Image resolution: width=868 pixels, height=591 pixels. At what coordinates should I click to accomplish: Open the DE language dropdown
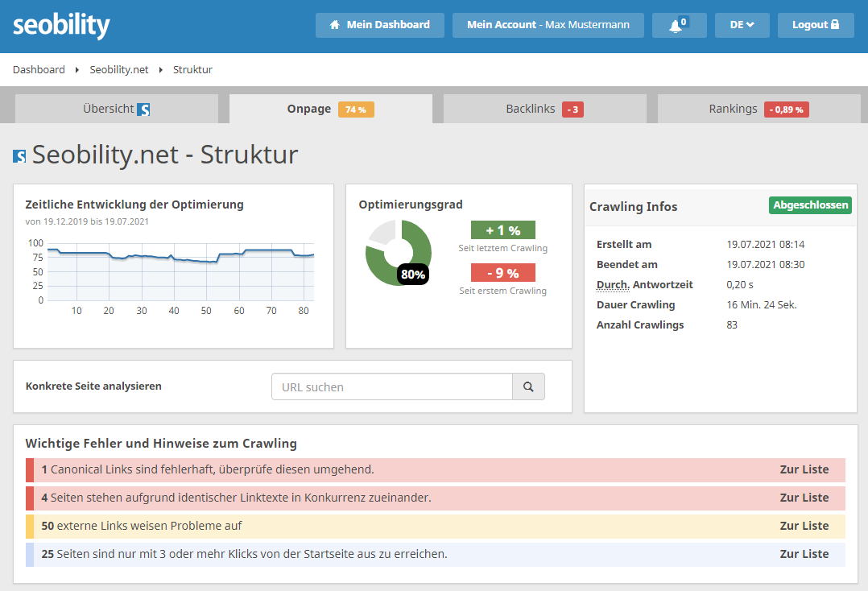click(x=742, y=25)
